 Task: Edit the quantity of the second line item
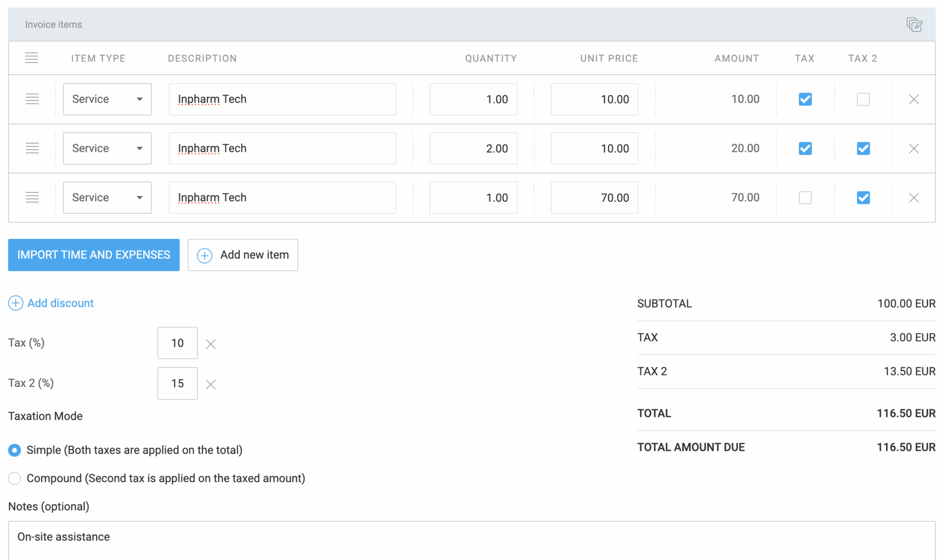coord(473,148)
